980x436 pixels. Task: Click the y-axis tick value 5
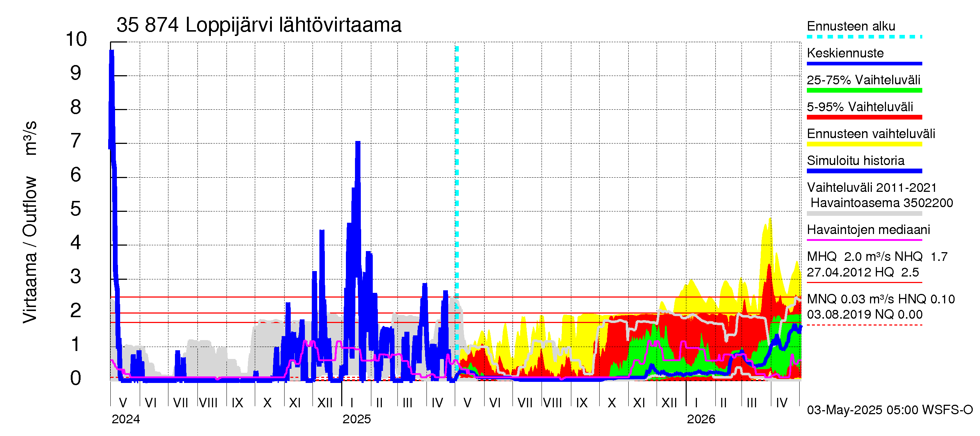[76, 209]
